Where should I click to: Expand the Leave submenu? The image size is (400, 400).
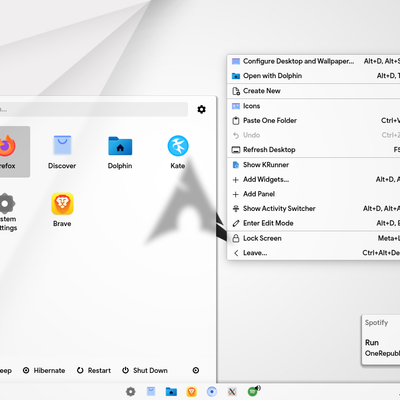point(313,253)
